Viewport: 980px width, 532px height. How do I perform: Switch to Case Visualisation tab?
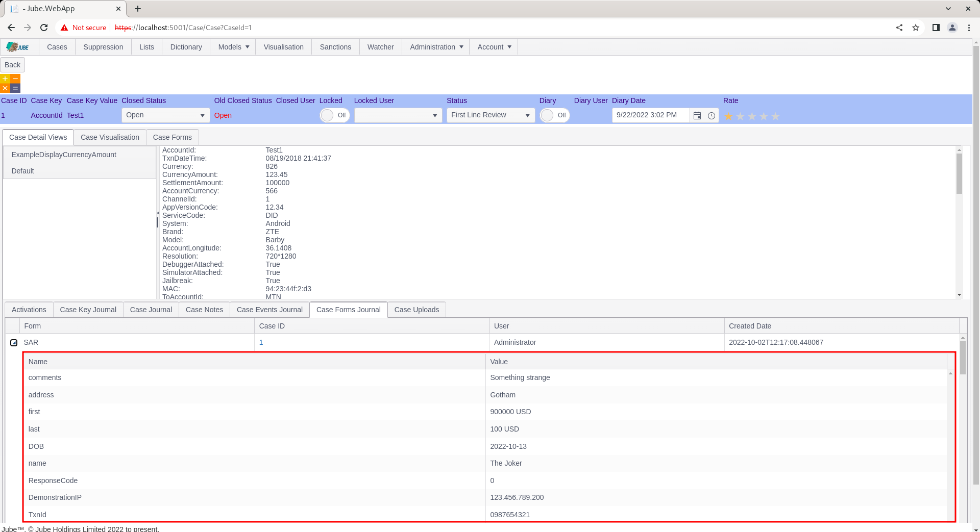pos(110,137)
